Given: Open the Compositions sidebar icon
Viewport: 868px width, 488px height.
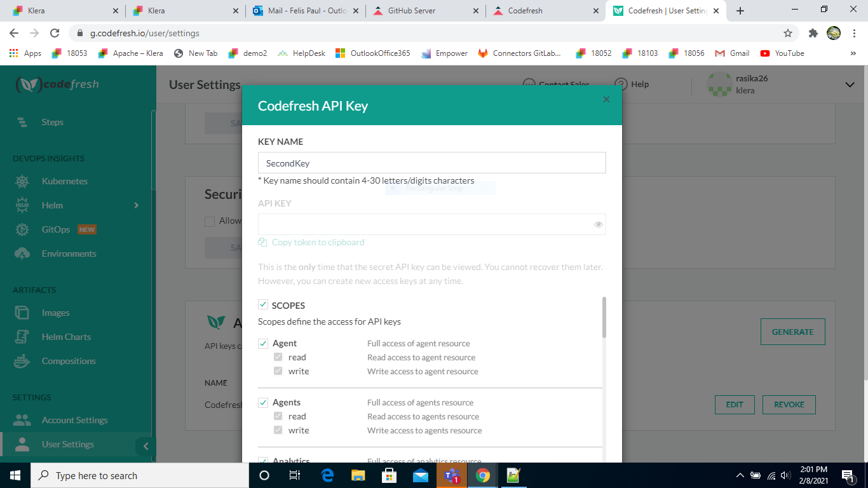Looking at the screenshot, I should pos(22,361).
